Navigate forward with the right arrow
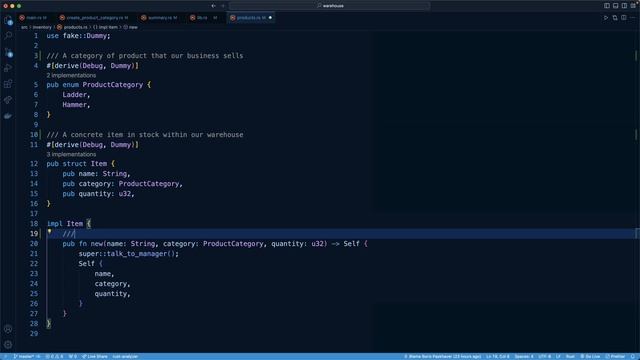This screenshot has width=640, height=360. 223,6
